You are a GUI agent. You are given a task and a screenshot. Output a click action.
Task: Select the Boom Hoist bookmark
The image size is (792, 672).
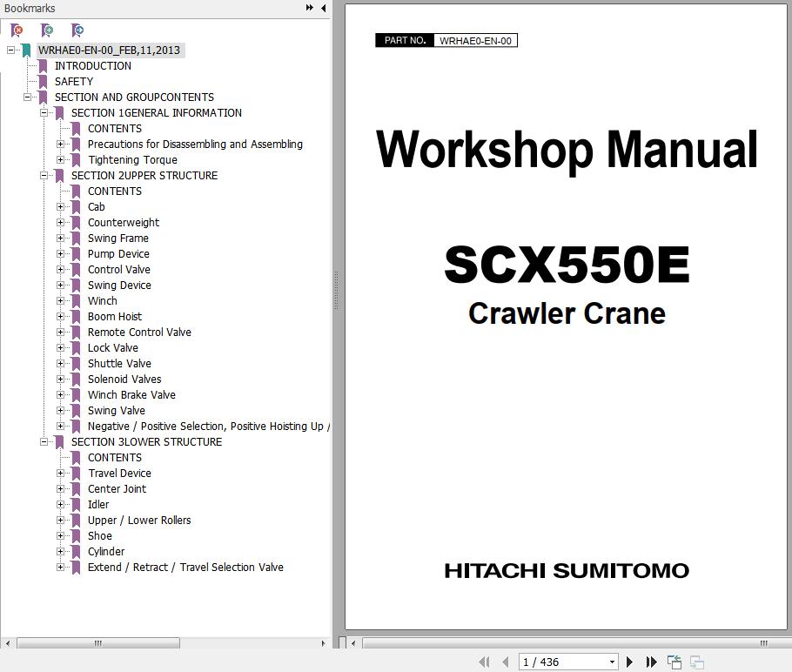[115, 316]
